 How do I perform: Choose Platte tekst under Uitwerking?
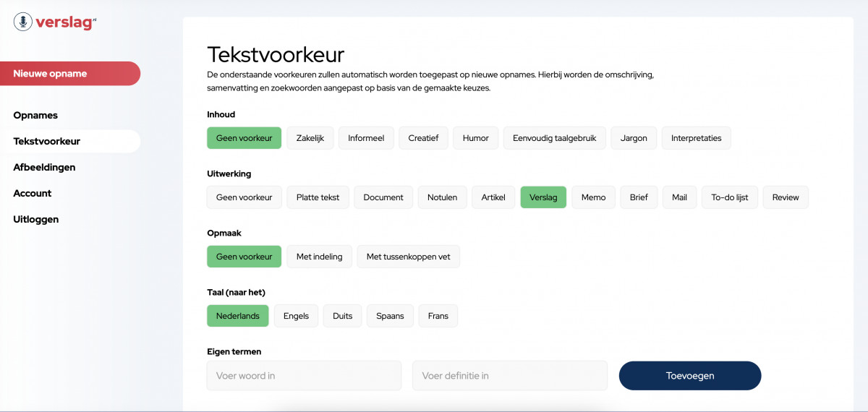click(318, 197)
